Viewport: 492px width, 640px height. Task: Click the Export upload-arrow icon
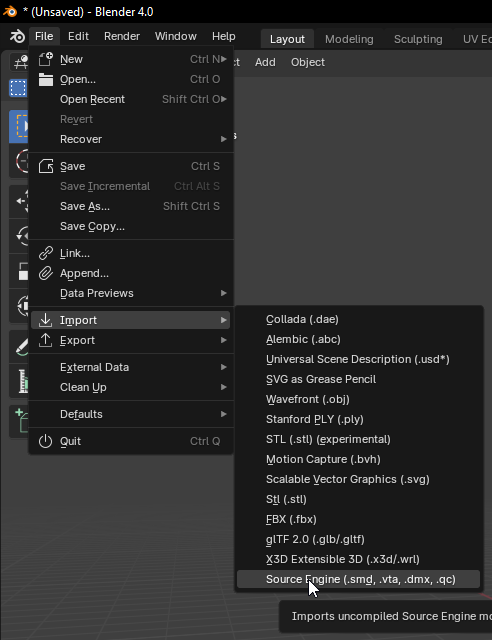[46, 340]
